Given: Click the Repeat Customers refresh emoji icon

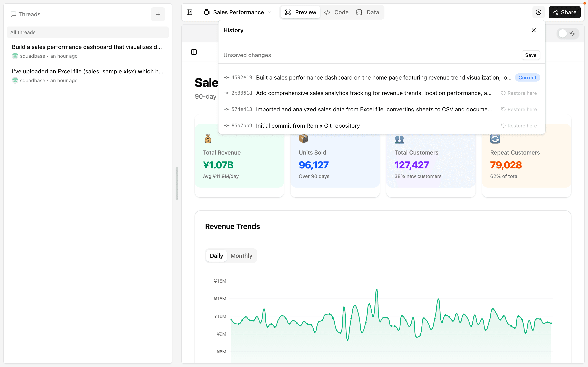Looking at the screenshot, I should (495, 139).
